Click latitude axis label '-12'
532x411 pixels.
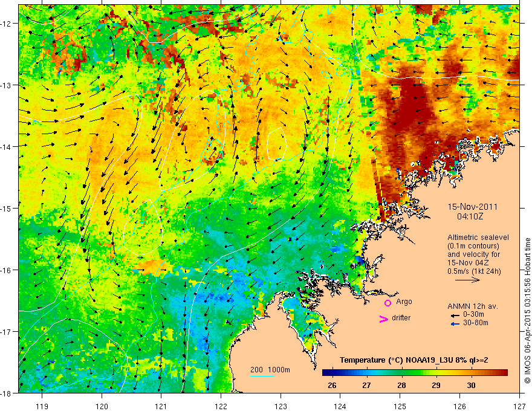pos(6,24)
